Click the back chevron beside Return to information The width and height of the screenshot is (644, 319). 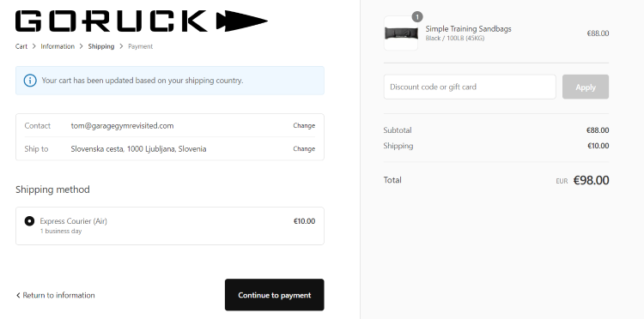coord(18,295)
